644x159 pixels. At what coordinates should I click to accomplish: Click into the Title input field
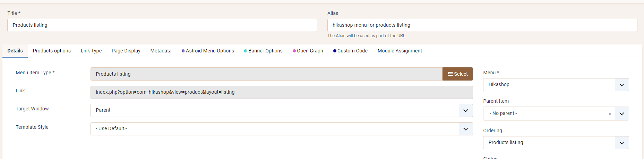[x=162, y=25]
